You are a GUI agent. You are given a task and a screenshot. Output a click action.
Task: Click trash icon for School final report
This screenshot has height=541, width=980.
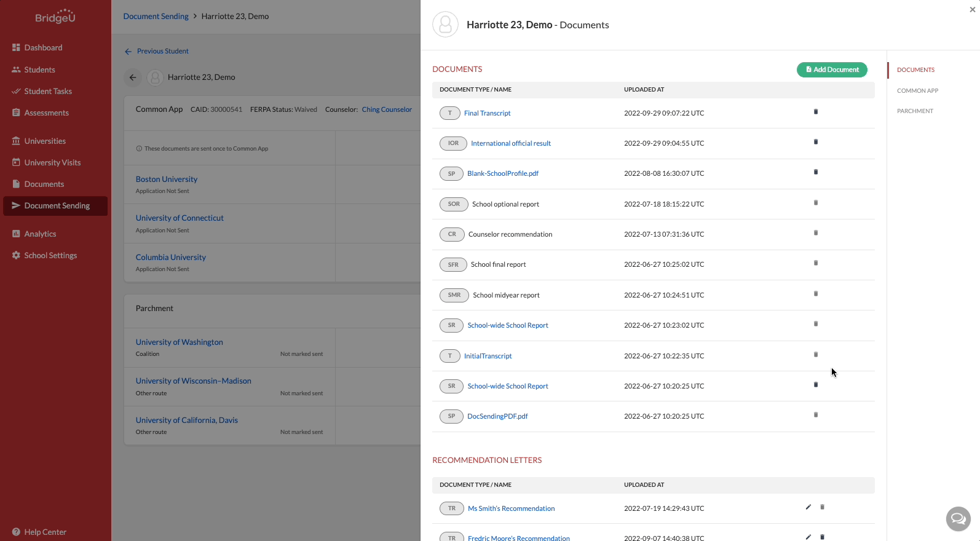point(816,263)
